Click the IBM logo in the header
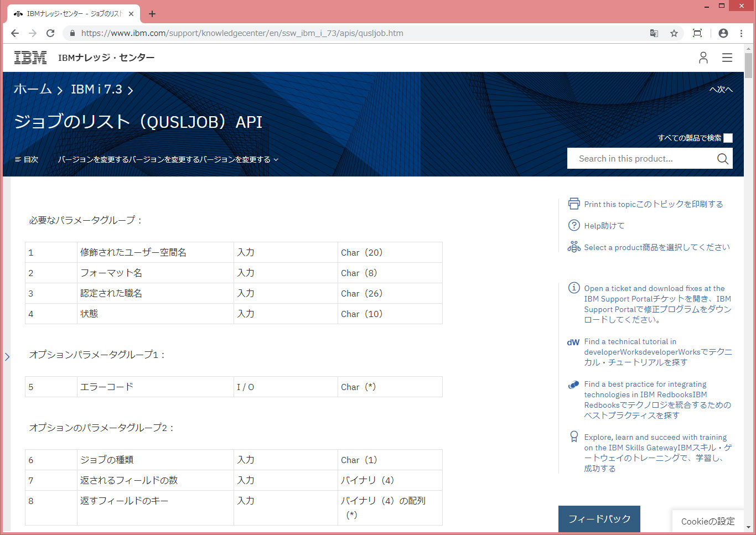Screen dimensions: 756x535 tap(30, 58)
